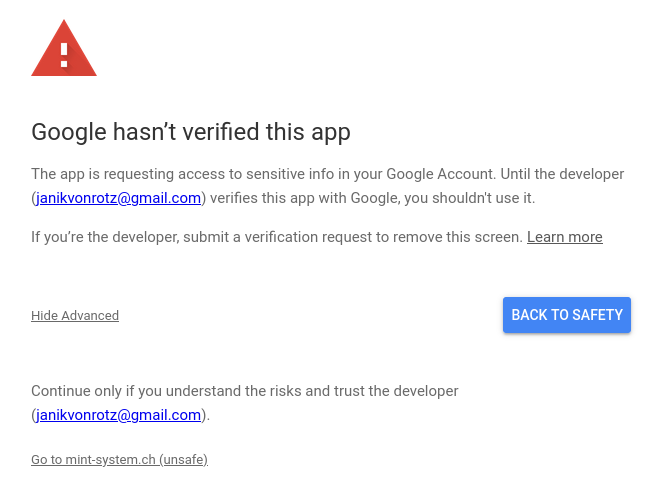The height and width of the screenshot is (501, 653).
Task: Click the exclamation mark inside the triangle
Action: click(x=64, y=55)
